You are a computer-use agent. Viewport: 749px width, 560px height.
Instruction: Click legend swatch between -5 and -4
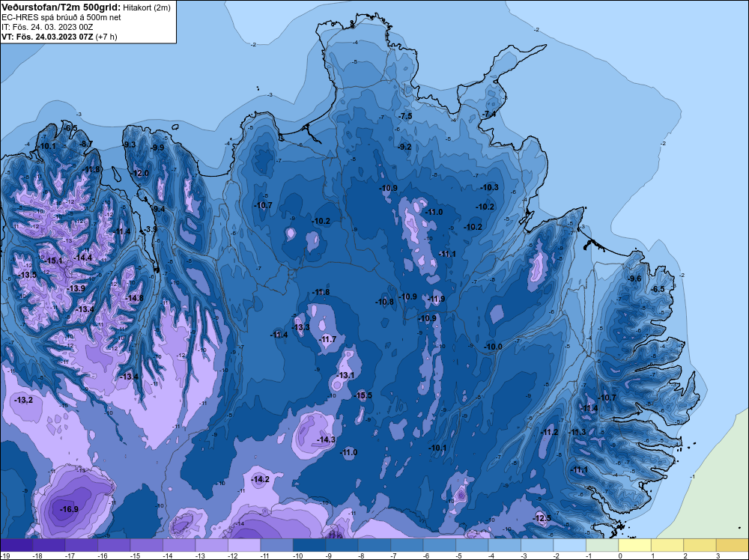473,545
